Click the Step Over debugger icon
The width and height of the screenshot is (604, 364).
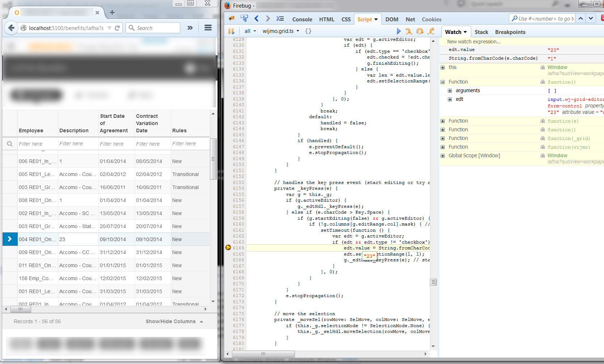420,31
